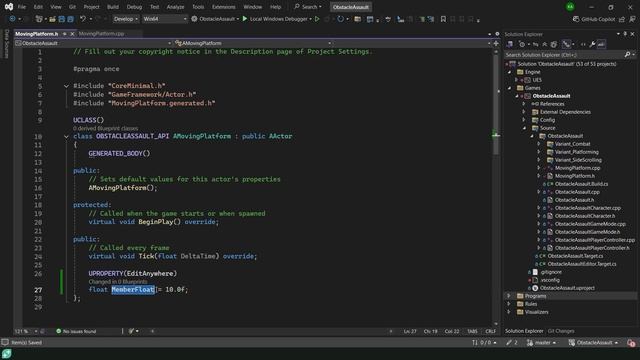640x360 pixels.
Task: Pin the Solution Explorer auto-hide icon
Action: pyautogui.click(x=625, y=34)
